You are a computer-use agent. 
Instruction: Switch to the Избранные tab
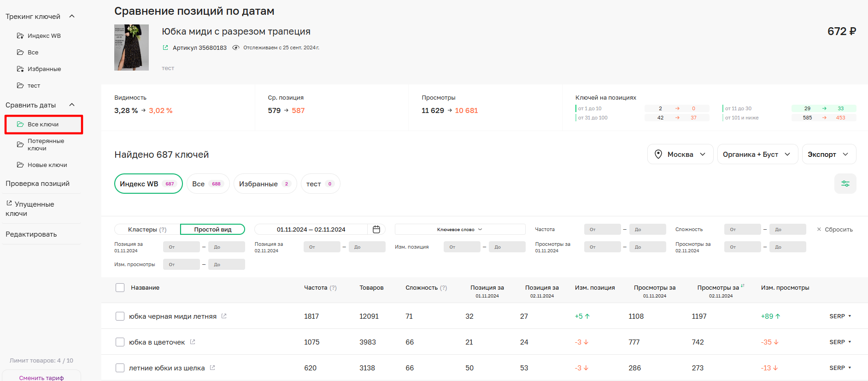coord(264,184)
